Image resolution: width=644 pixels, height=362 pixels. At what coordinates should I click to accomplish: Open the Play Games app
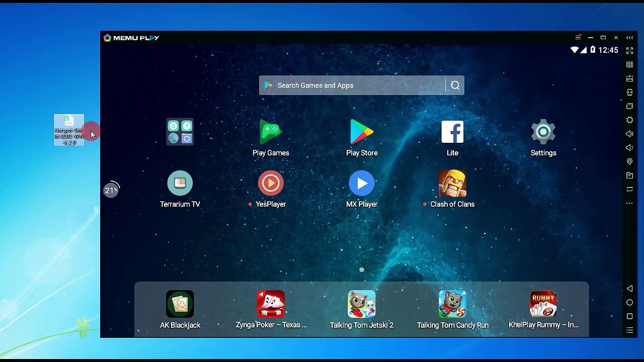click(271, 133)
